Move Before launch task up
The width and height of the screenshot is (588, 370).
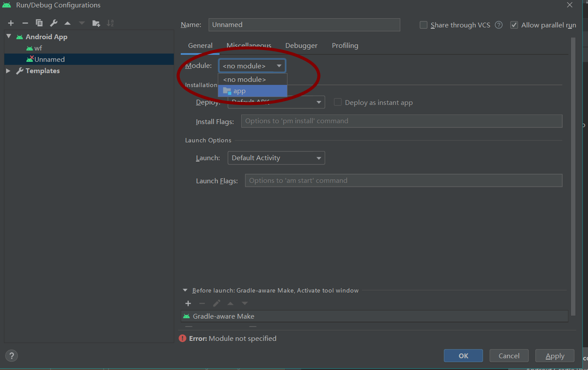pyautogui.click(x=230, y=303)
